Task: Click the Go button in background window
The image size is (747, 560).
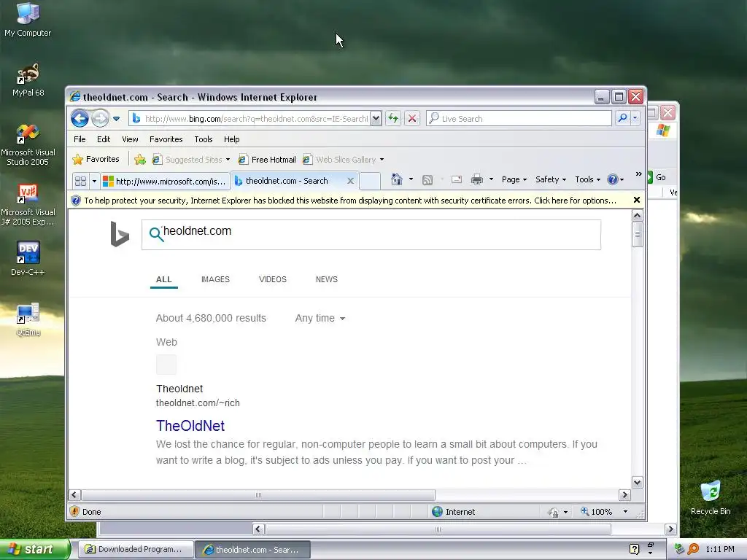Action: coord(657,177)
